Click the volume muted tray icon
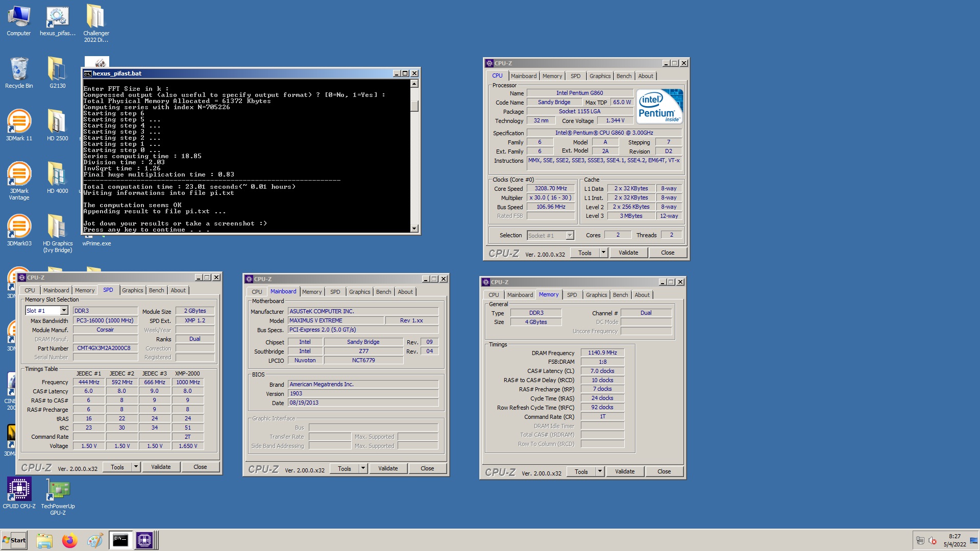980x551 pixels. tap(933, 541)
